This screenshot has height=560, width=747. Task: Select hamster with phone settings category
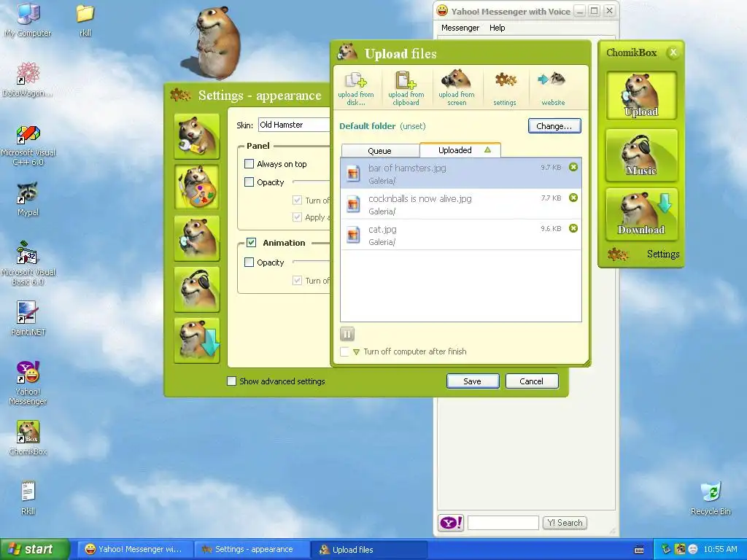[x=197, y=238]
